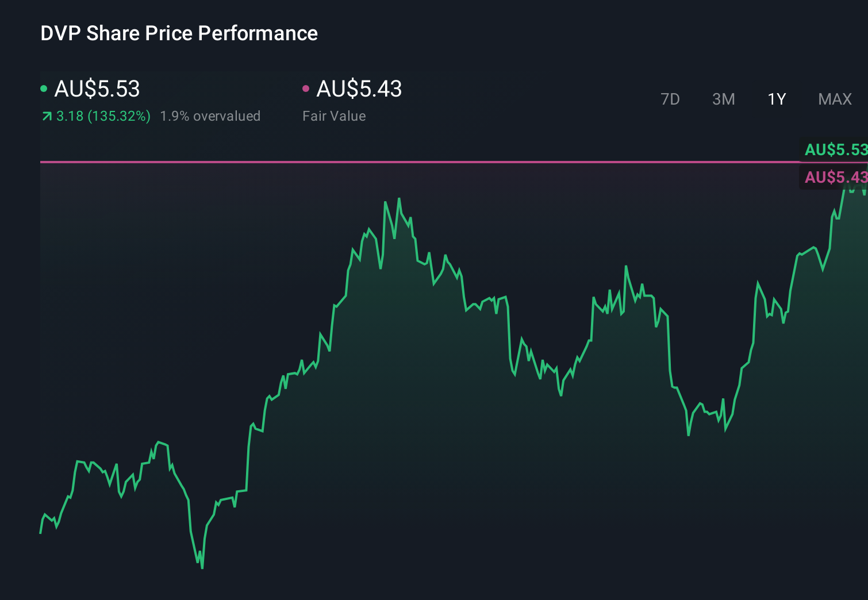The width and height of the screenshot is (868, 600).
Task: Switch chart range to 7D
Action: pyautogui.click(x=670, y=99)
